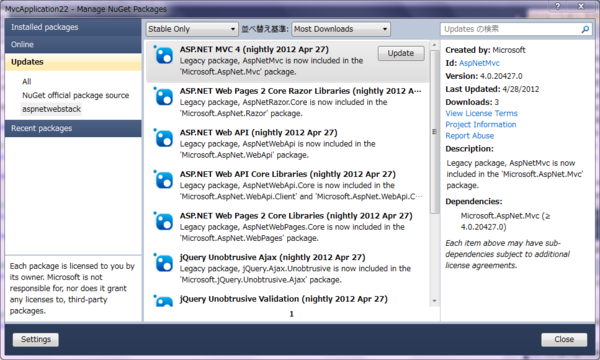Click the Microsoft.AspNet.Mvc dependency entry

(x=505, y=222)
